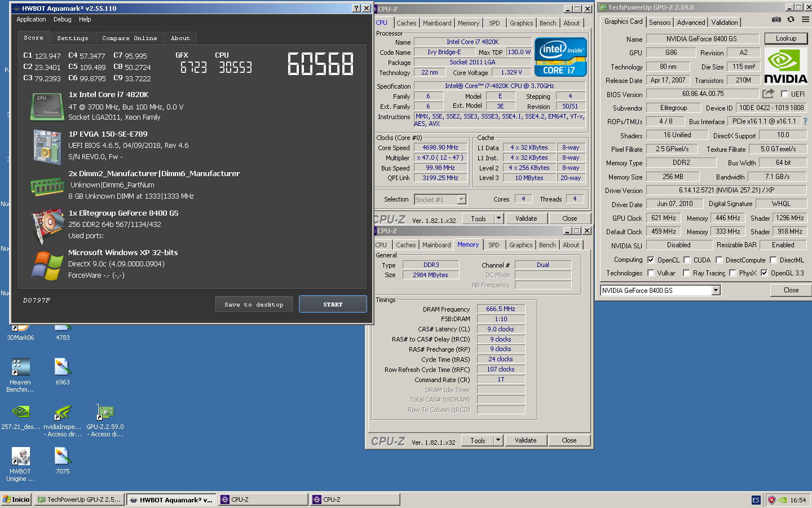Open the SPD tab in lower CPU-Z
The image size is (812, 508).
click(x=493, y=245)
